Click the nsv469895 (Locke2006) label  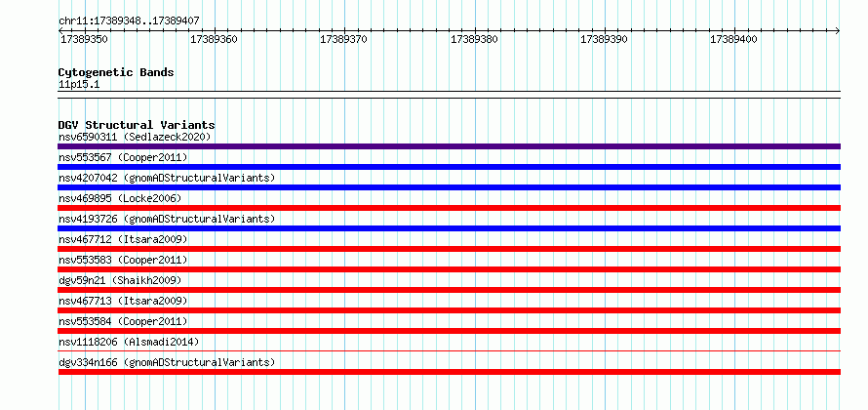(x=120, y=198)
